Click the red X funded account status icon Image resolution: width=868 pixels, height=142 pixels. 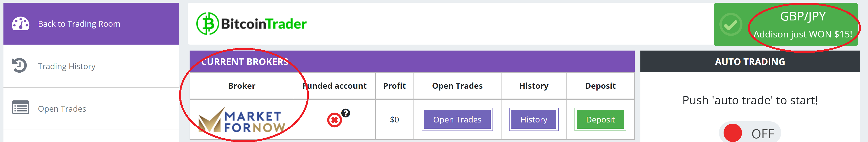334,120
